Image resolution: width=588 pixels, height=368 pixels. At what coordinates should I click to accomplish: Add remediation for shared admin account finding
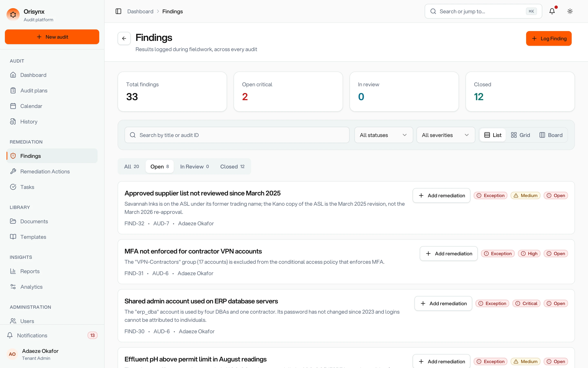coord(443,304)
